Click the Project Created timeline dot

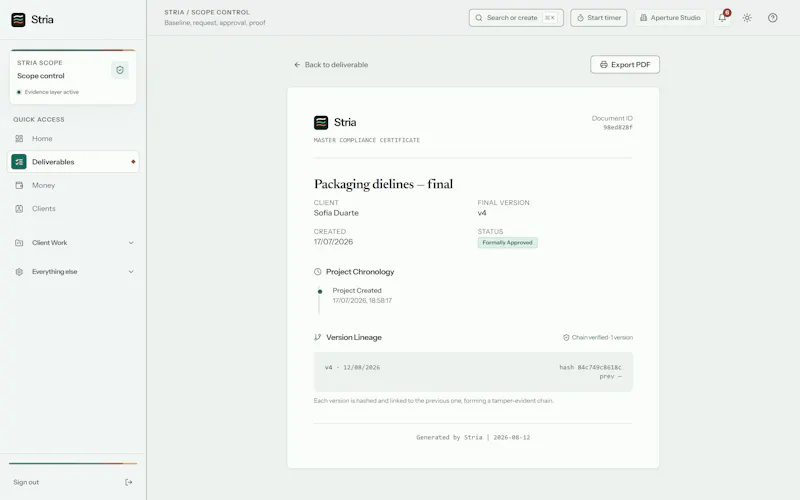(x=320, y=292)
